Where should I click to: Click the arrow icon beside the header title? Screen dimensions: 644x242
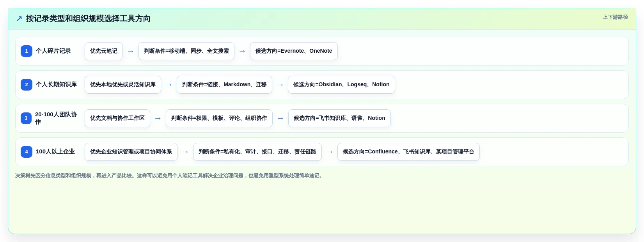[x=19, y=19]
